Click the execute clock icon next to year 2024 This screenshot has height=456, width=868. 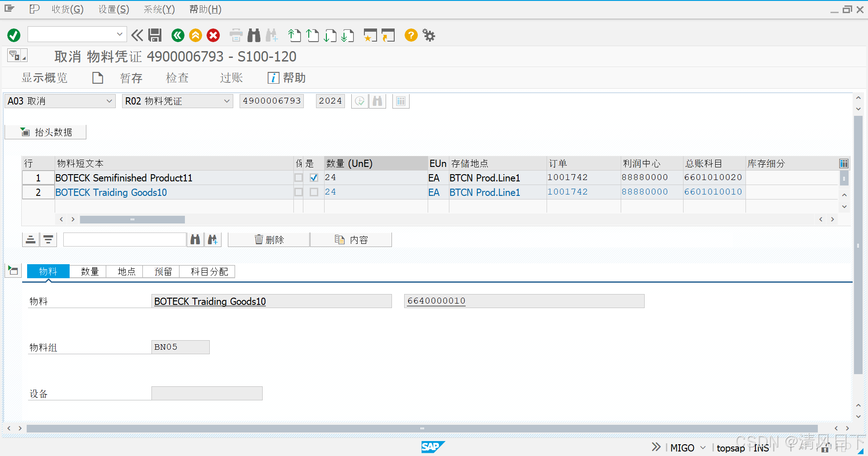click(360, 101)
